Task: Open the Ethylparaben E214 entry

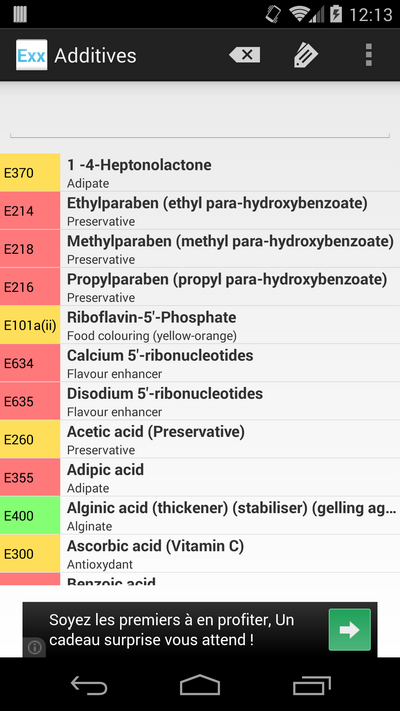Action: click(200, 210)
